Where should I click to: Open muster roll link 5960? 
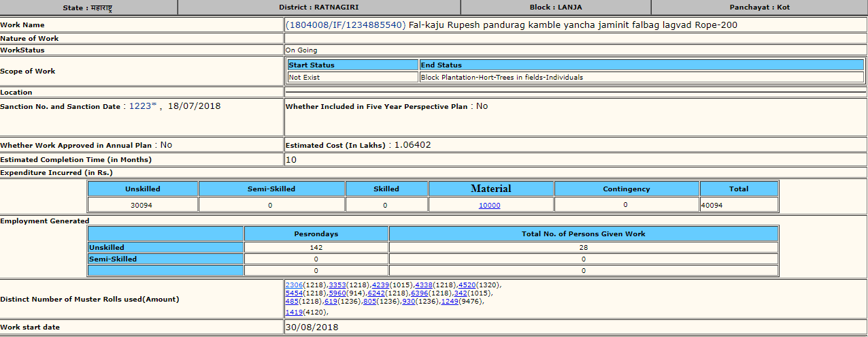coord(337,293)
